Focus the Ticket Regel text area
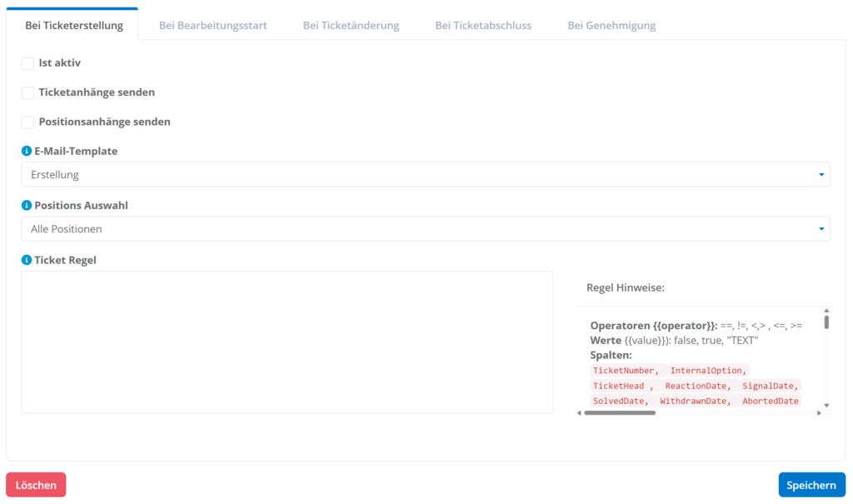Viewport: 853px width, 504px height. coord(287,342)
